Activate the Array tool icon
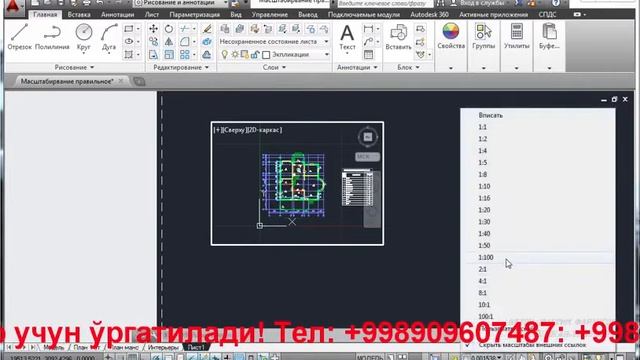Viewport: 640px width, 360px height. [x=184, y=54]
